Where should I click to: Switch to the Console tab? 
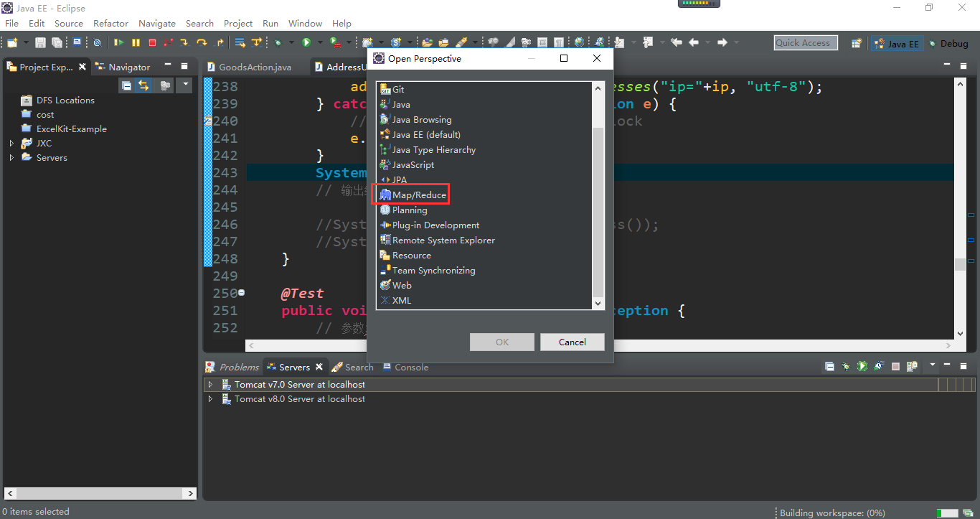pyautogui.click(x=405, y=367)
